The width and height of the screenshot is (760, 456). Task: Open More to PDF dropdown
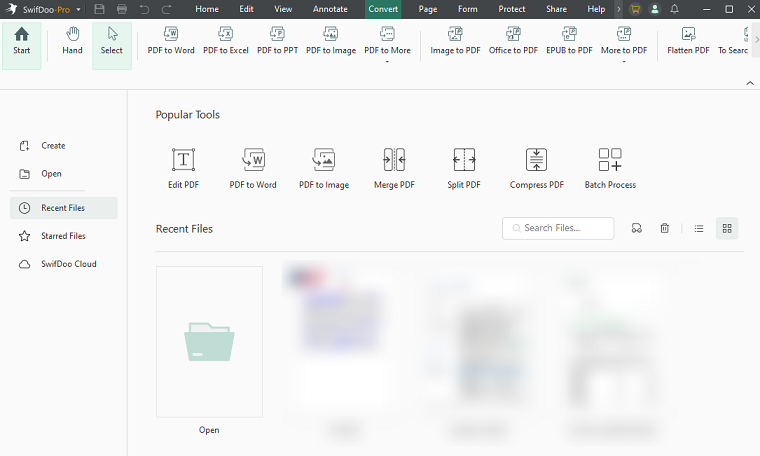[624, 44]
